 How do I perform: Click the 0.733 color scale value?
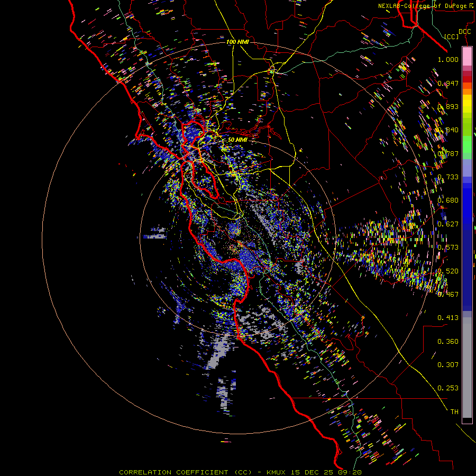click(448, 177)
